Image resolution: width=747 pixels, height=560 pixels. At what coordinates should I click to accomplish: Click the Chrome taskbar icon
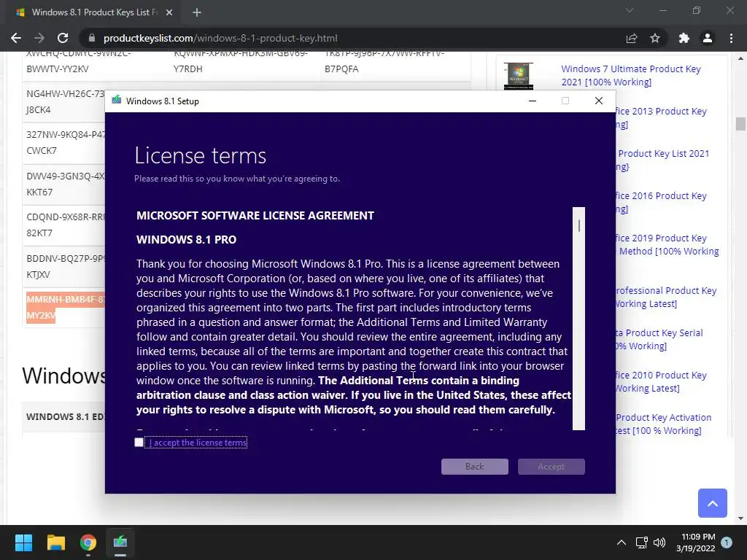pos(88,542)
